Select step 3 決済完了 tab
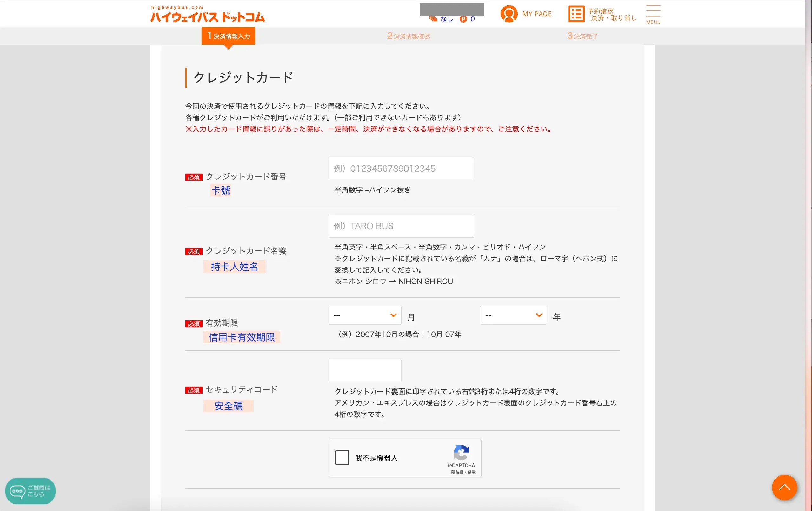The image size is (812, 511). pyautogui.click(x=582, y=36)
